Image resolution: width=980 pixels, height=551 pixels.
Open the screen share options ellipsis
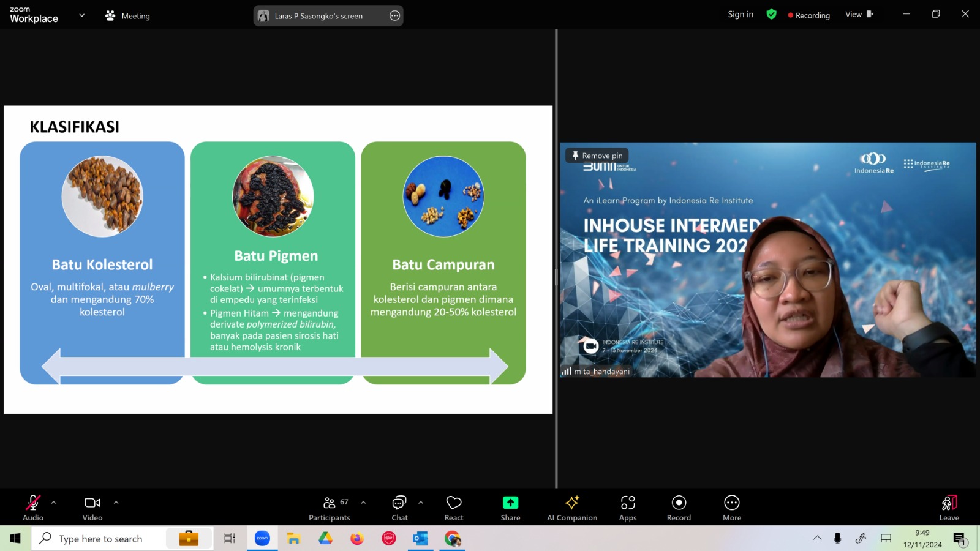394,16
